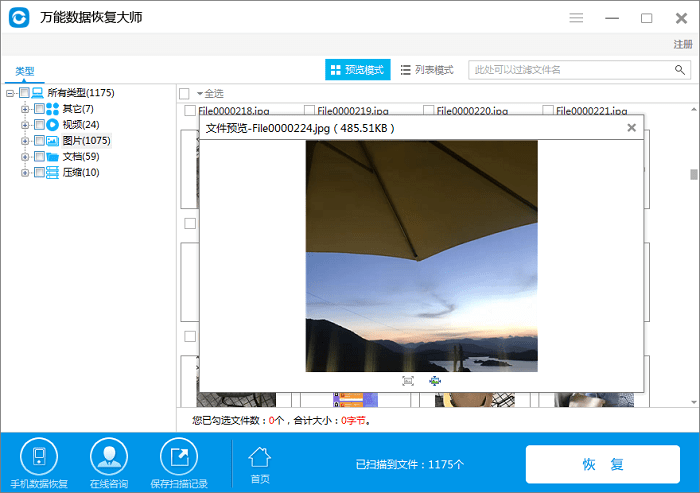Click the computer icon beside 所有类型
This screenshot has width=700, height=493.
(x=38, y=93)
